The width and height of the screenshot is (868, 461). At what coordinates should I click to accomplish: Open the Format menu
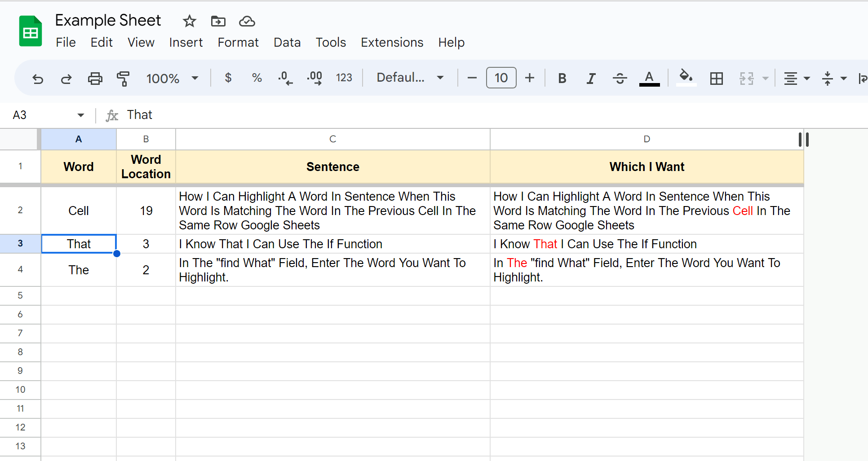point(238,42)
